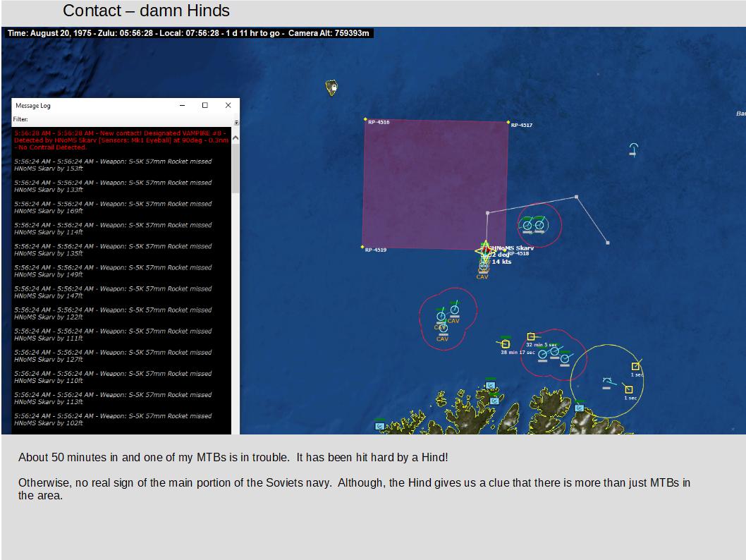Select upper yellow contact marked 1 sec
Image resolution: width=746 pixels, height=560 pixels.
635,366
